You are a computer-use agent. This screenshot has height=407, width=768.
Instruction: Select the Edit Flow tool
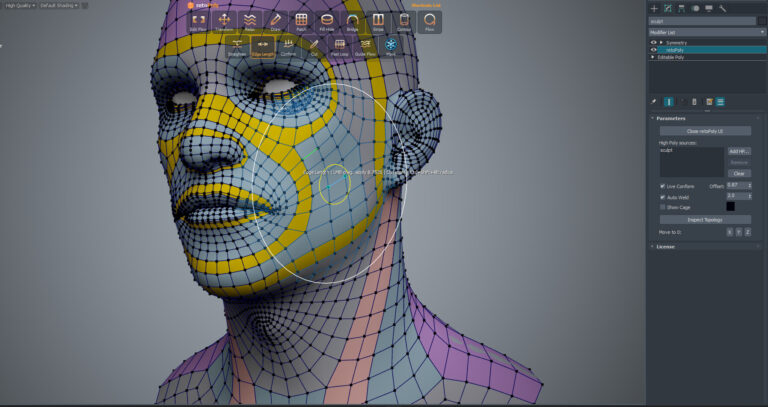[198, 22]
